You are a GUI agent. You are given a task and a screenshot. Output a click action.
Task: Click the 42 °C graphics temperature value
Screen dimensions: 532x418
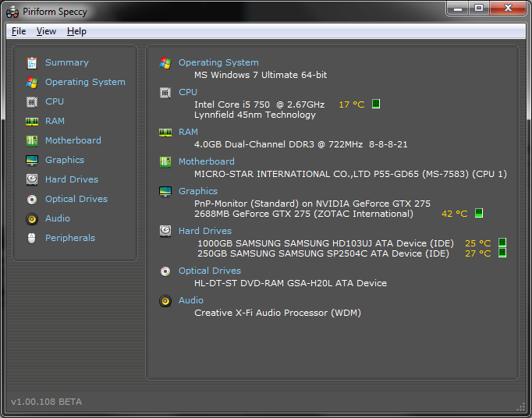(x=454, y=214)
